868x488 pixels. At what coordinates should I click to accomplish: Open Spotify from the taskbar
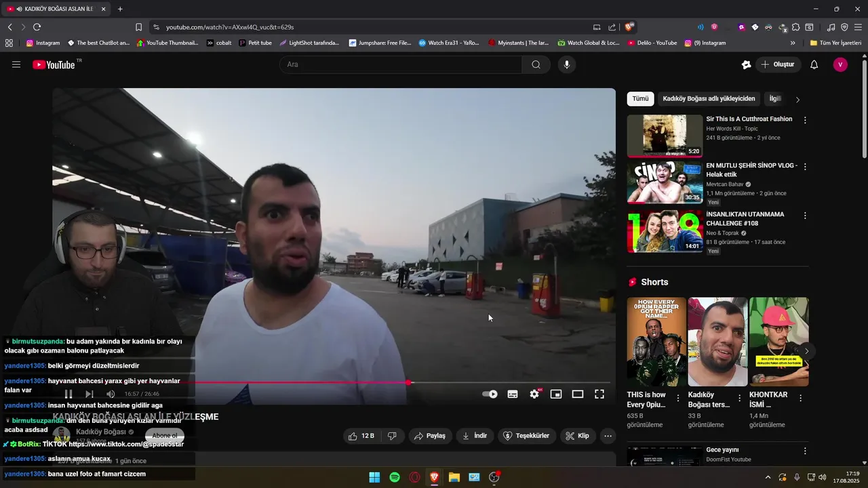395,477
